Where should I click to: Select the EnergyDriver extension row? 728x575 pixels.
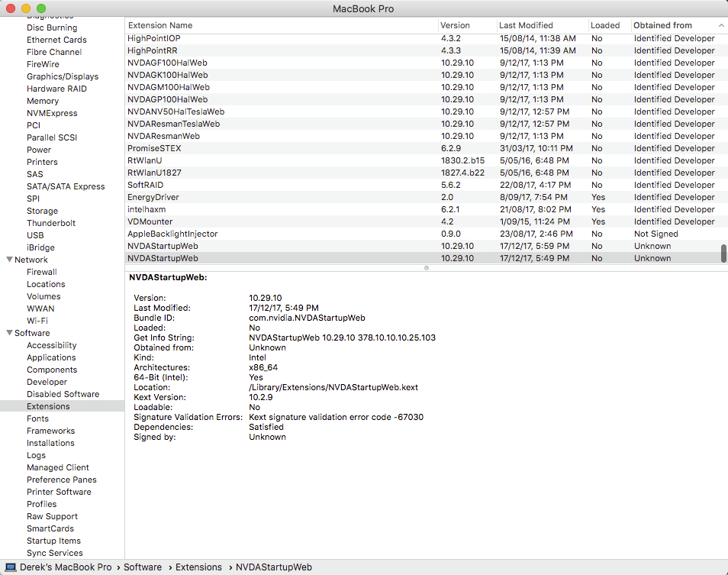pos(421,198)
